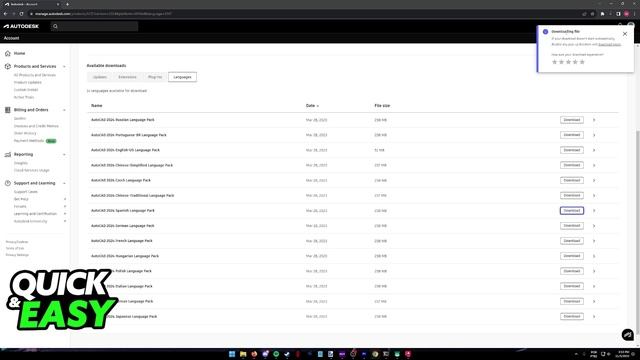Open a new browser tab
This screenshot has width=640, height=360.
coord(67,4)
